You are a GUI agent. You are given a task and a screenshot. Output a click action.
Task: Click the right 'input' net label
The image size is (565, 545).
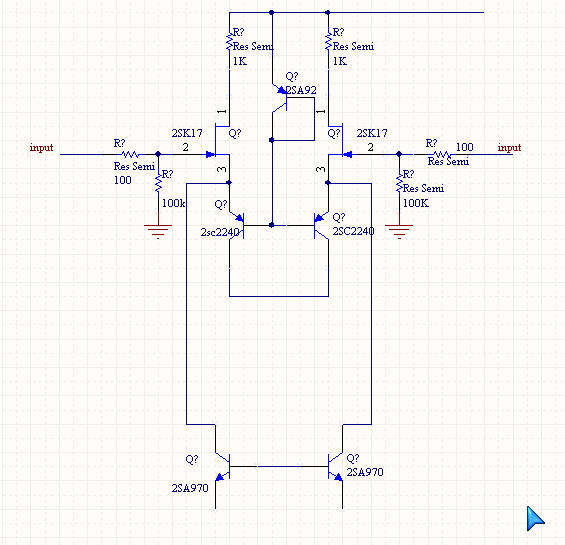point(509,148)
